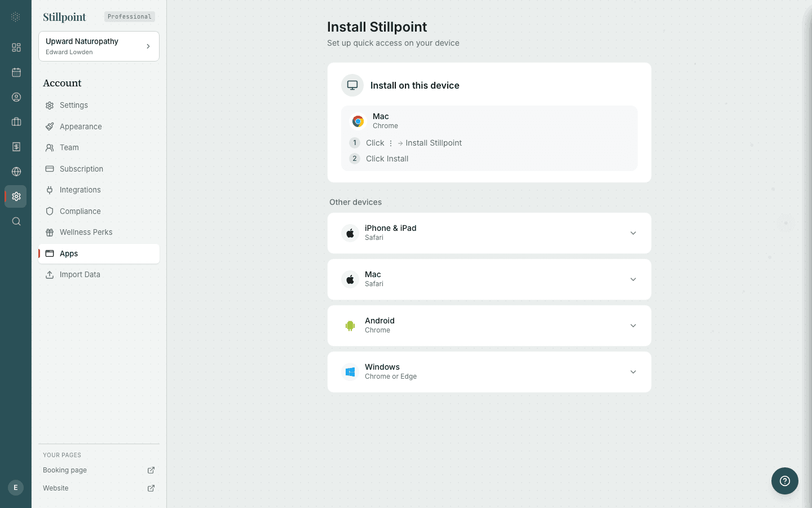Image resolution: width=812 pixels, height=508 pixels.
Task: Click the three-dot menu icon in step 1
Action: click(391, 143)
